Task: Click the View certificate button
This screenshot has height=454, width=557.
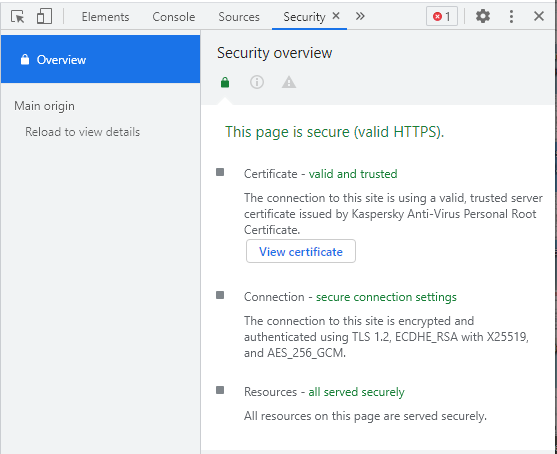Action: point(301,251)
